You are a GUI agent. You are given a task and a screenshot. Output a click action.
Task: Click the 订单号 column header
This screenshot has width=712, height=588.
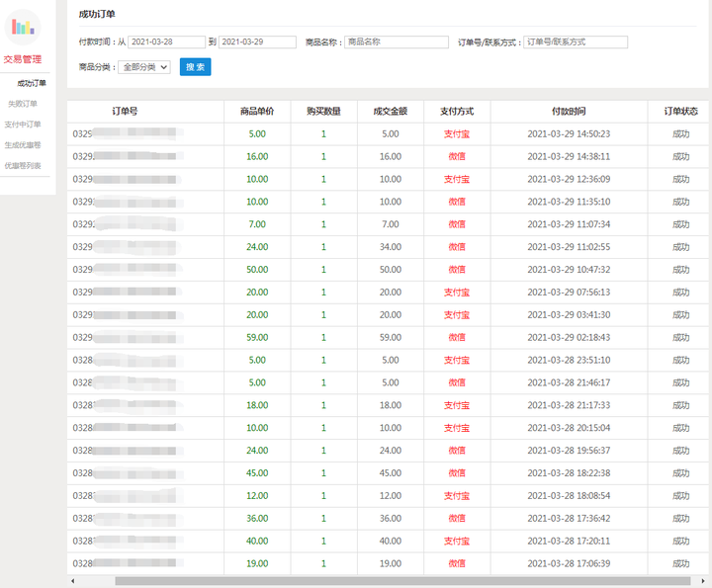pyautogui.click(x=125, y=111)
